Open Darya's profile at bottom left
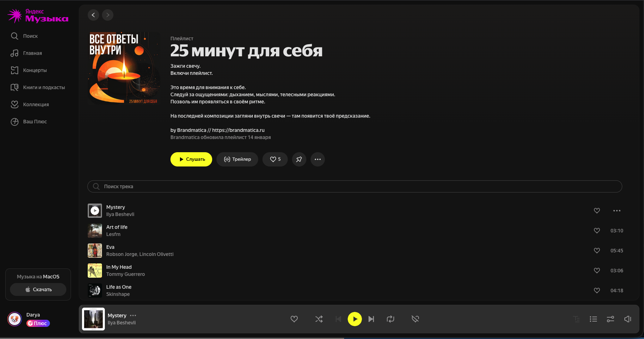Screen dimensions: 644x339 (x=15, y=319)
